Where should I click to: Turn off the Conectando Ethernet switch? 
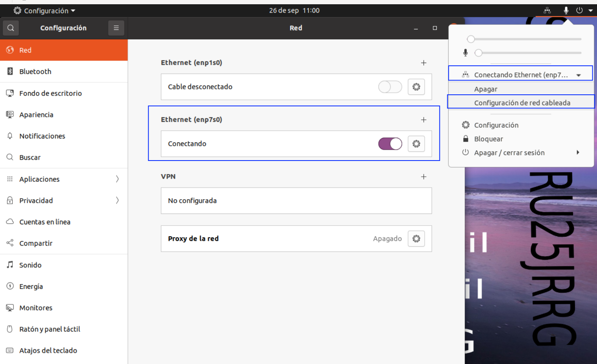point(390,144)
